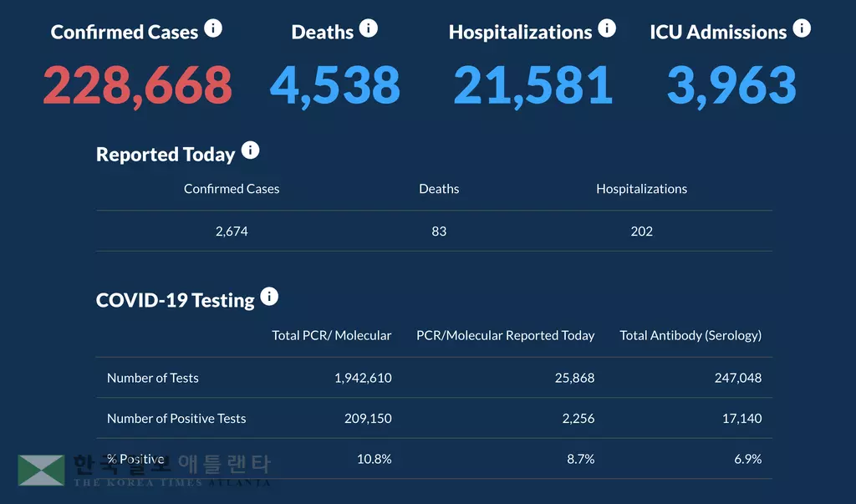
Task: Click the 21,581 hospitalizations figure
Action: click(x=532, y=84)
